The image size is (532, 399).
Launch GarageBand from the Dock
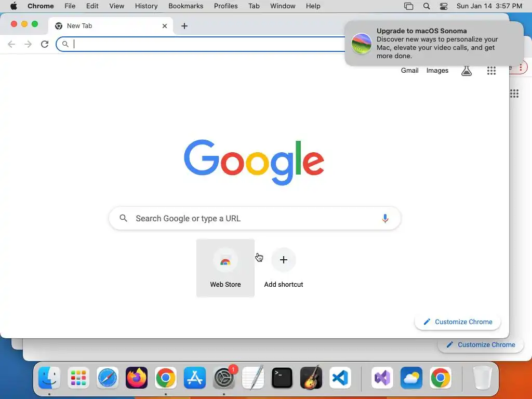[311, 378]
